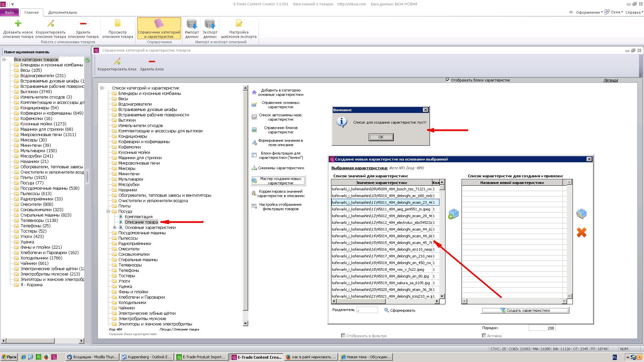This screenshot has width=644, height=362.
Task: Select Вытяжки (3749) in navigation panel
Action: pos(36,92)
